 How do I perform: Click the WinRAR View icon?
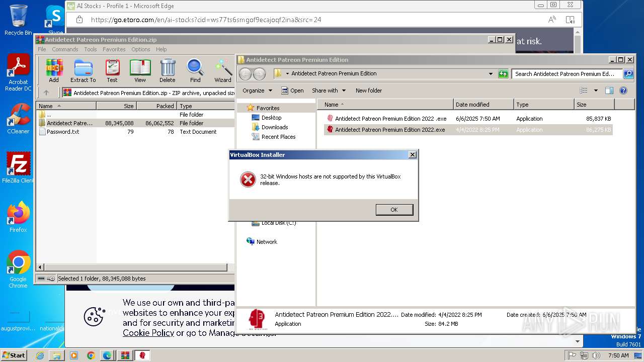coord(140,70)
